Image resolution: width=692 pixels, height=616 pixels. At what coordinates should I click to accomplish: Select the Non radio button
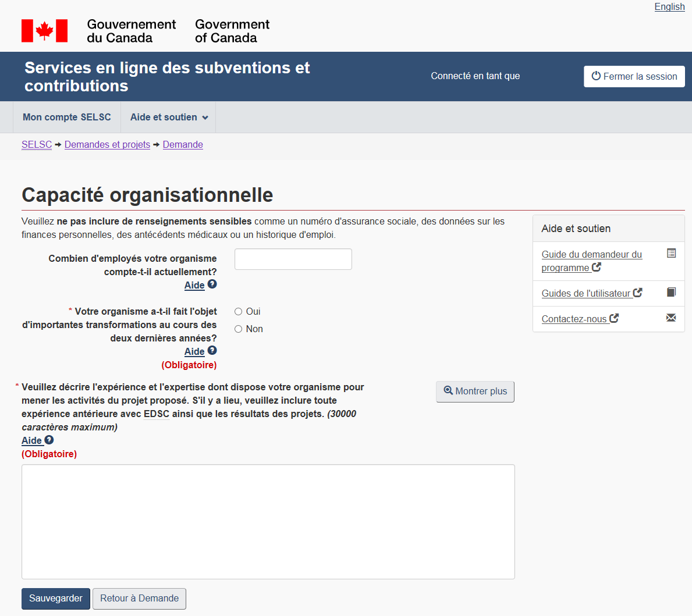239,329
